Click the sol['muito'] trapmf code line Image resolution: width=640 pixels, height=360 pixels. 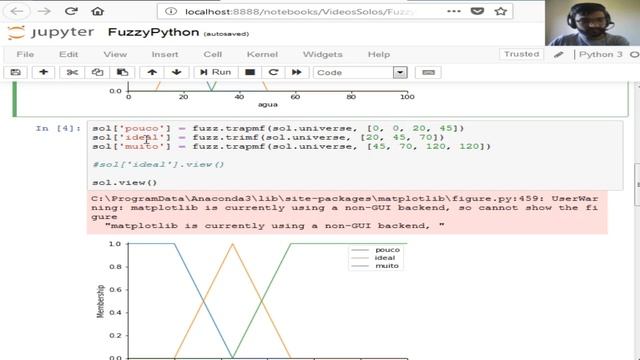click(x=291, y=146)
